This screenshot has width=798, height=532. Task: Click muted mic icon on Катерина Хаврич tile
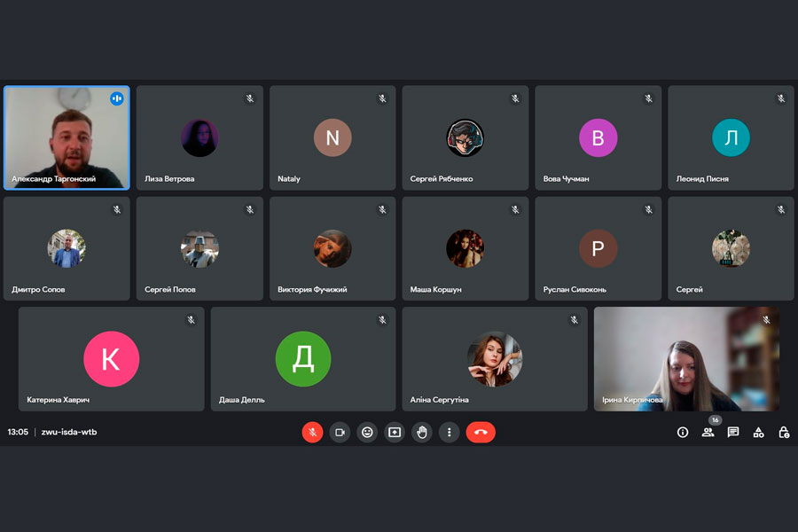tap(191, 320)
